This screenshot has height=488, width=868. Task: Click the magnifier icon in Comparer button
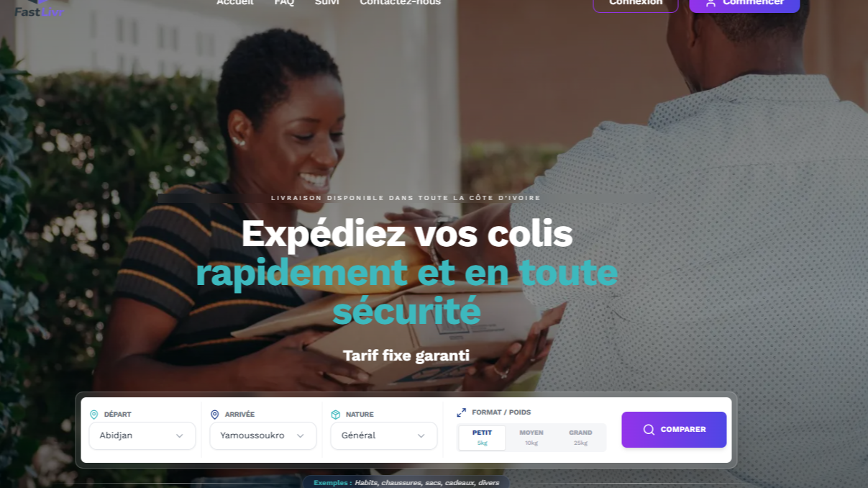point(649,430)
